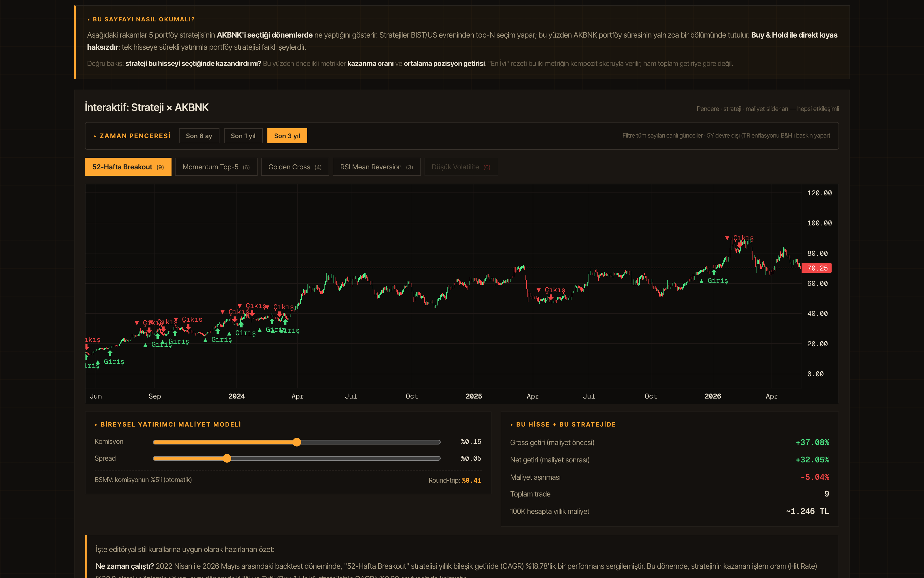Click the 100K hesapta yıllık maliyet label
The image size is (924, 578).
(550, 512)
